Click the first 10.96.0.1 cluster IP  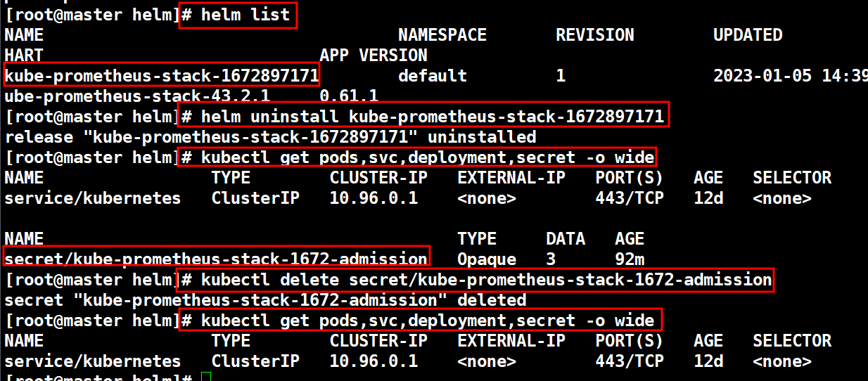click(x=373, y=198)
